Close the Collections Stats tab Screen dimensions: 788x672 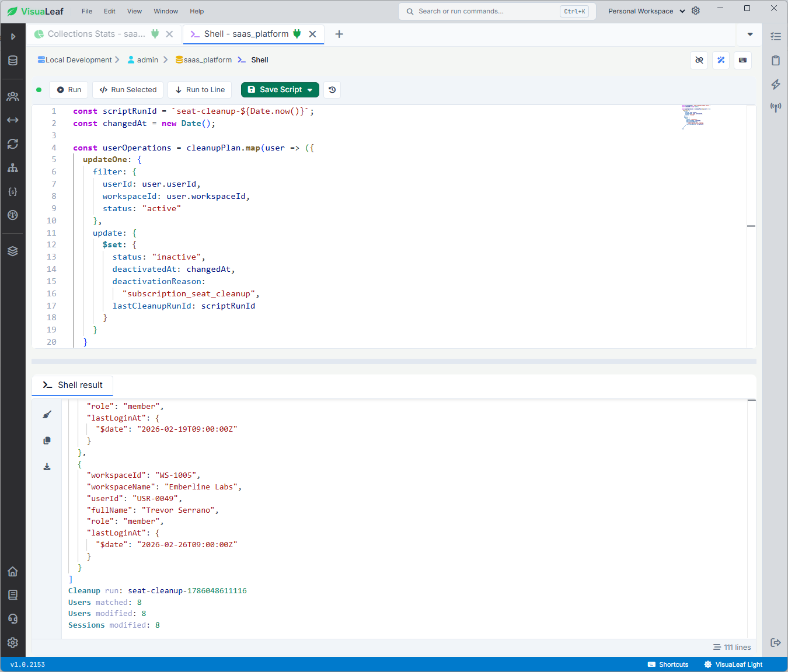click(169, 34)
